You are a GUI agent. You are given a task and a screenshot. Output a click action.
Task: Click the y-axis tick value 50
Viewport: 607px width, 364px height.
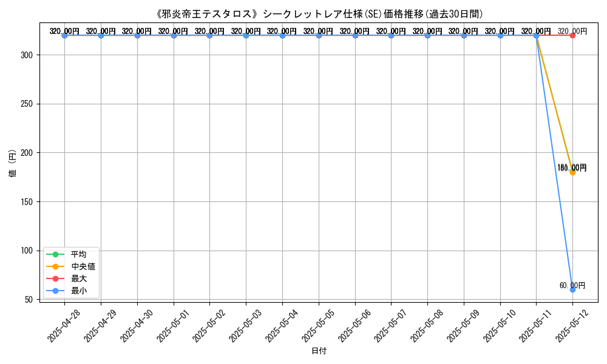(x=29, y=300)
